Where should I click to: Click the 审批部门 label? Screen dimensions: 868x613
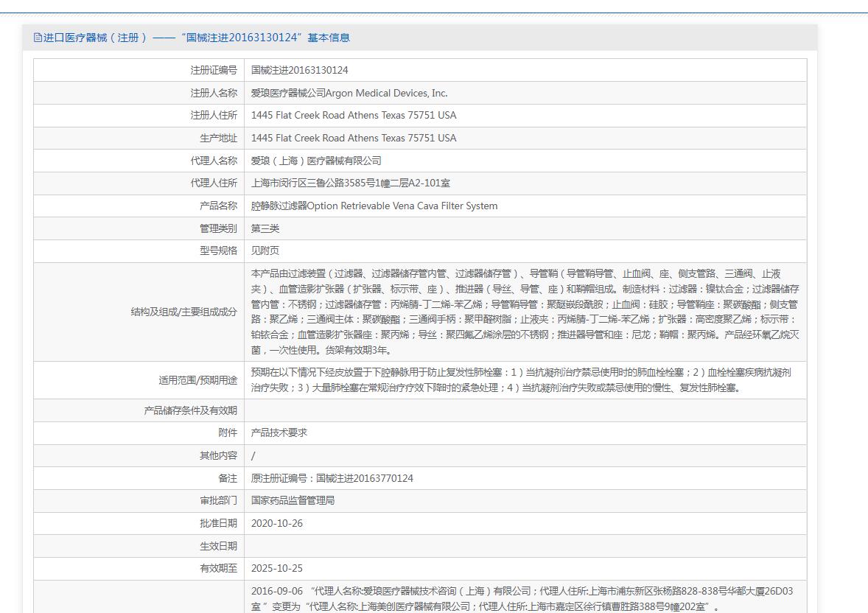218,500
